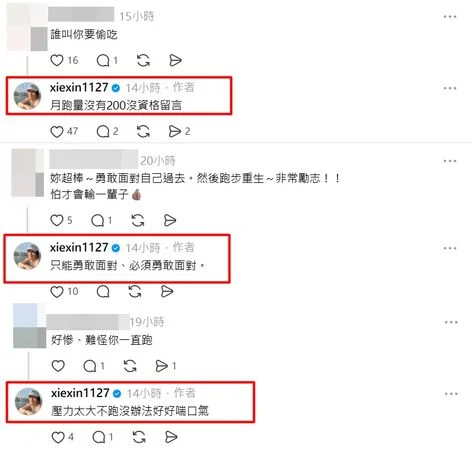Repost the 妳超棒 comment
Viewport: 472px width, 450px height.
138,220
